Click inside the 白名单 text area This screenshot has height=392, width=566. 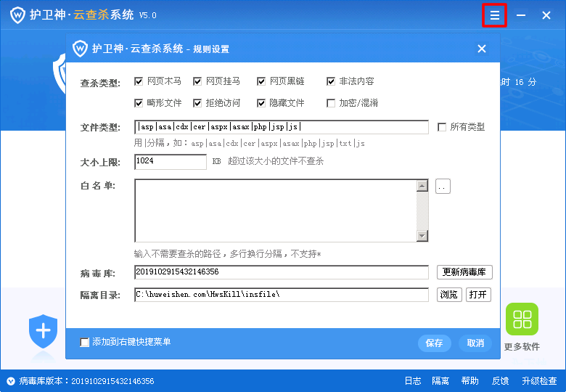tap(276, 211)
